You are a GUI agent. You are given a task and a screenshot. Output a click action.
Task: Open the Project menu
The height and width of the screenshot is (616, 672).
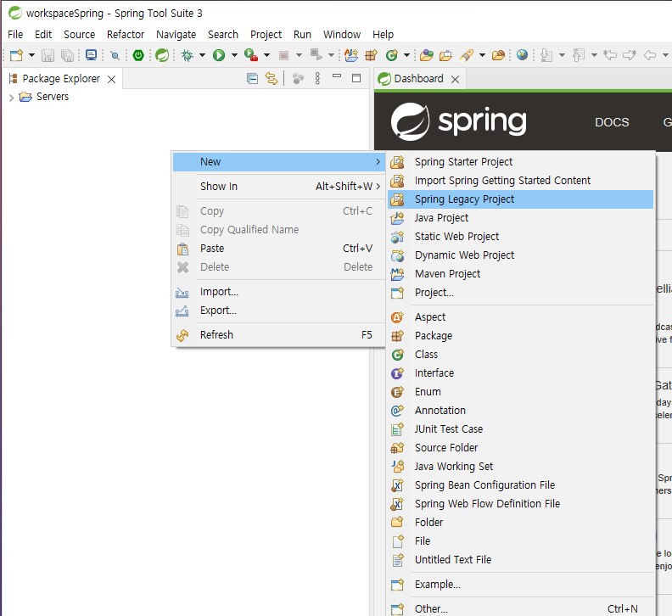click(x=266, y=34)
